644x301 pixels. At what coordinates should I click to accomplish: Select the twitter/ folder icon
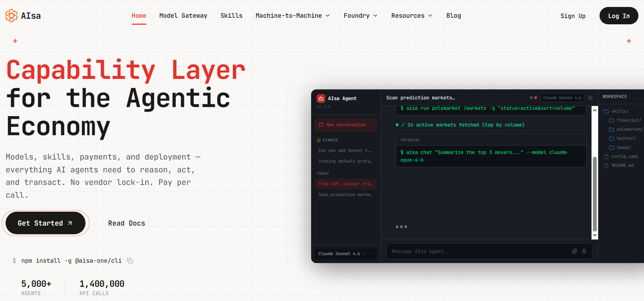[611, 138]
